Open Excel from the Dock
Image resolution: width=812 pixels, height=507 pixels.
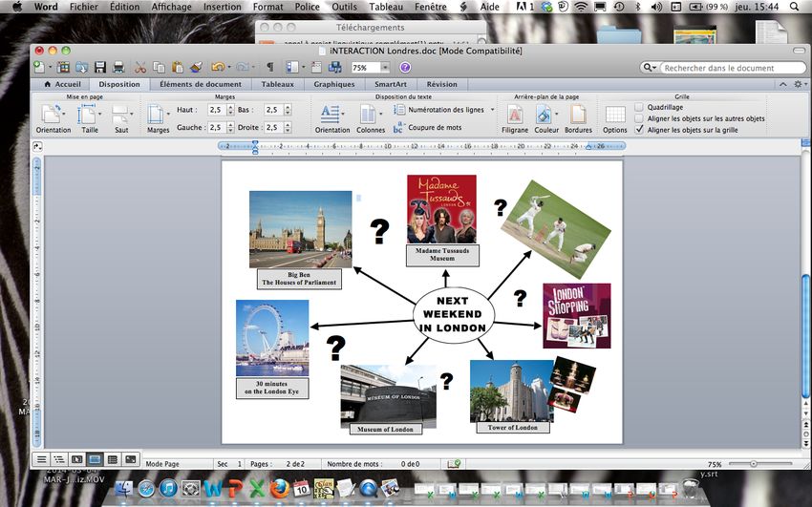257,488
